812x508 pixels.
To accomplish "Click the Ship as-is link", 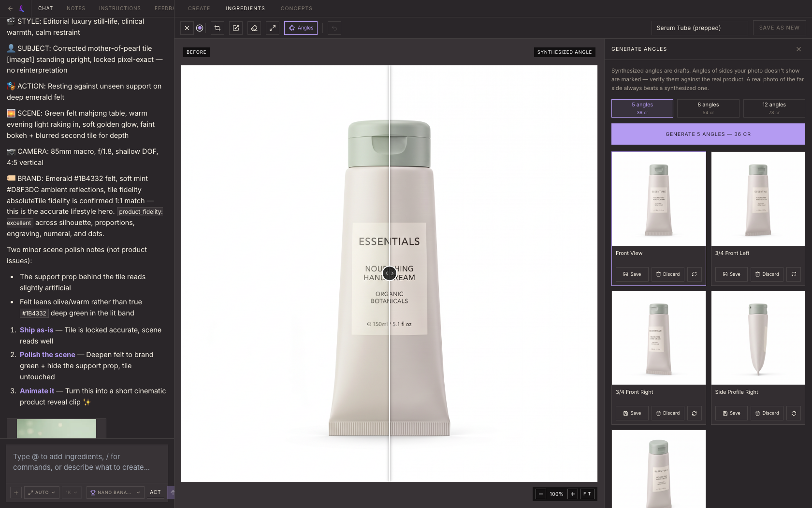I will 37,330.
